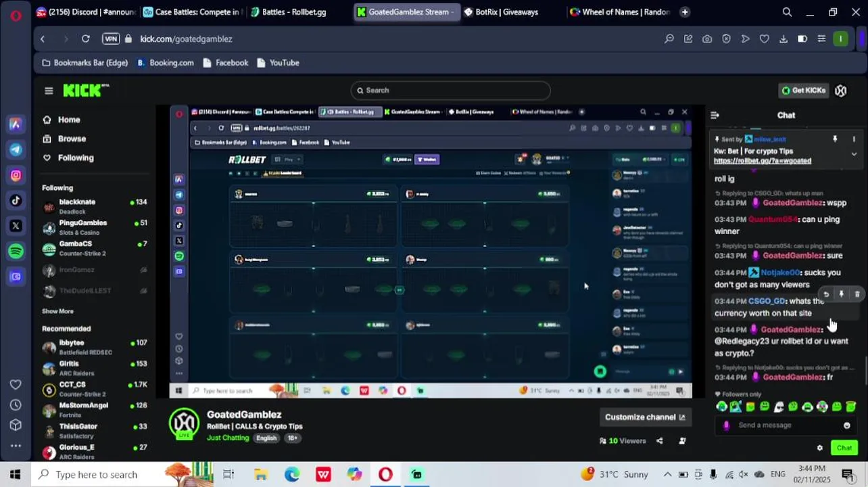
Task: Add page to bookmarks with heart icon
Action: click(x=765, y=39)
